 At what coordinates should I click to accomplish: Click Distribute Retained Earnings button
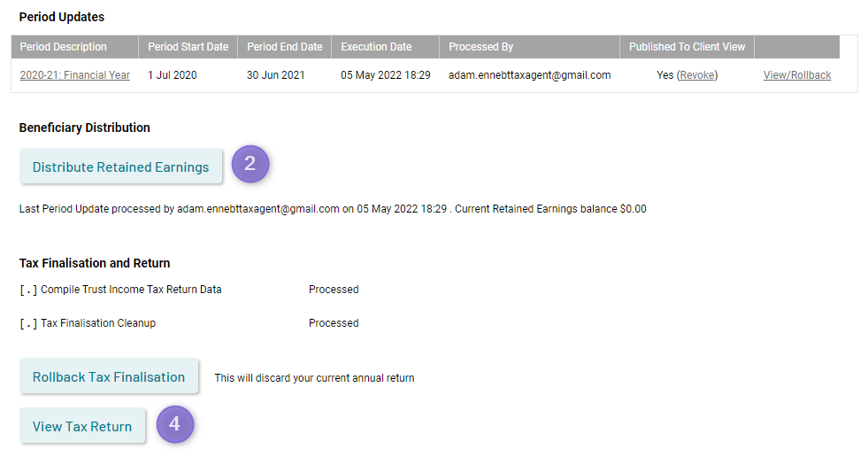coord(120,167)
